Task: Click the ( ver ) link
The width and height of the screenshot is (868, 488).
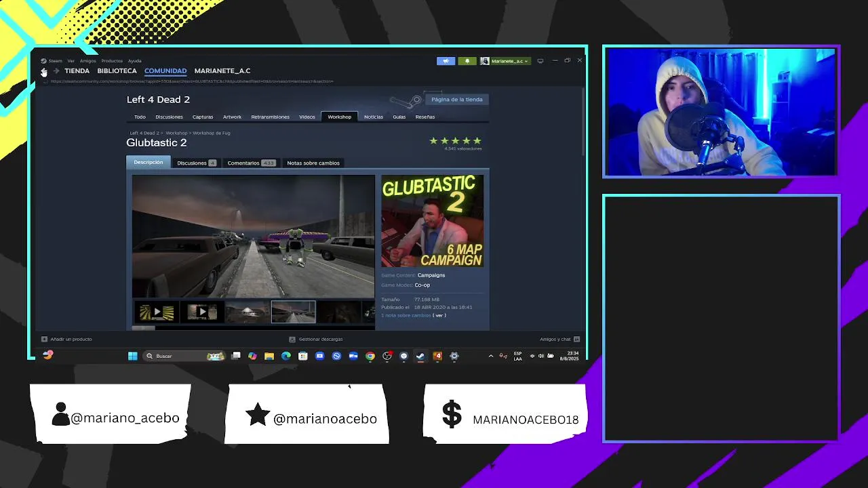Action: (439, 315)
